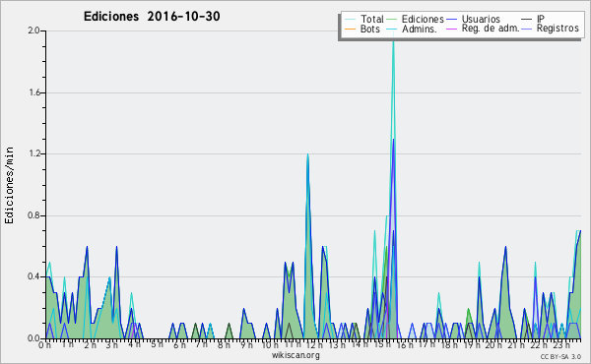Click the '20 h' x-axis label
Image resolution: width=591 pixels, height=364 pixels.
[493, 344]
